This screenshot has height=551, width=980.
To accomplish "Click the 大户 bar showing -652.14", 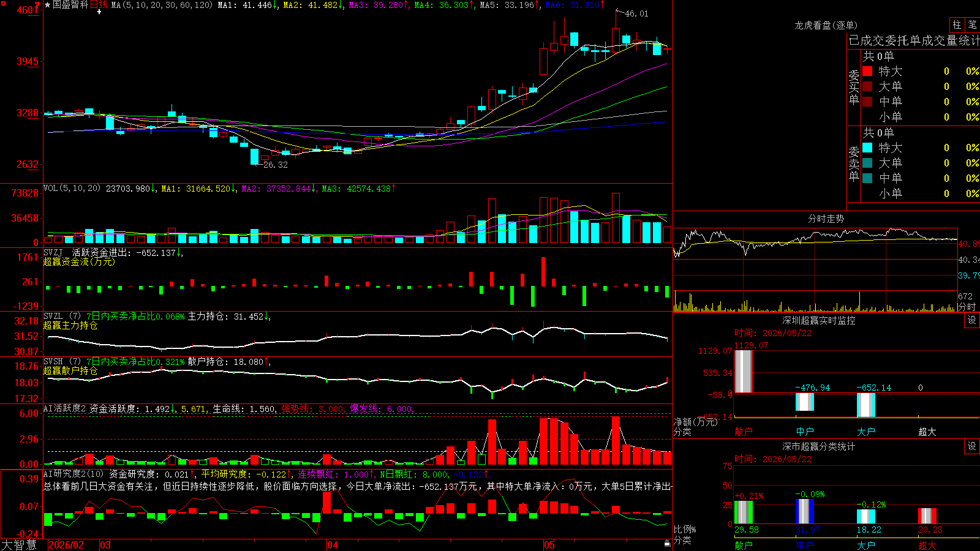I will [866, 405].
